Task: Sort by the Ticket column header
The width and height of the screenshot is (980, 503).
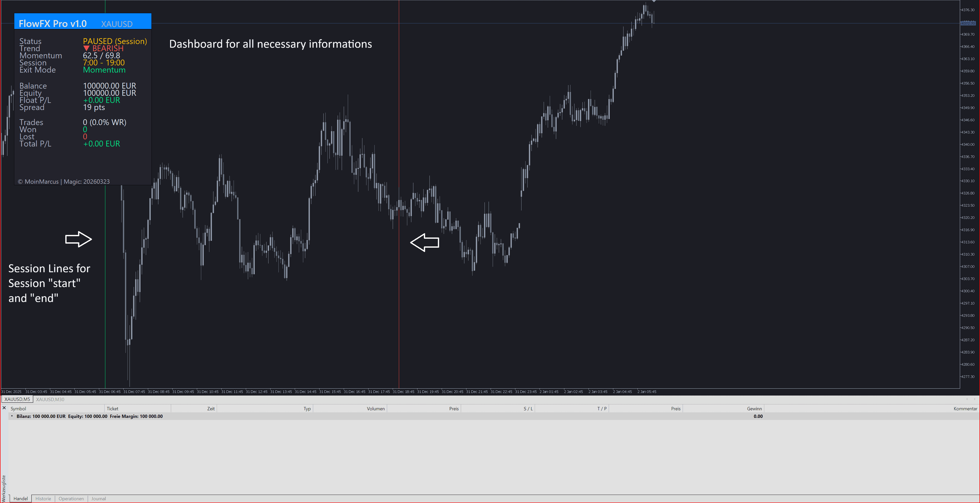Action: click(x=138, y=409)
